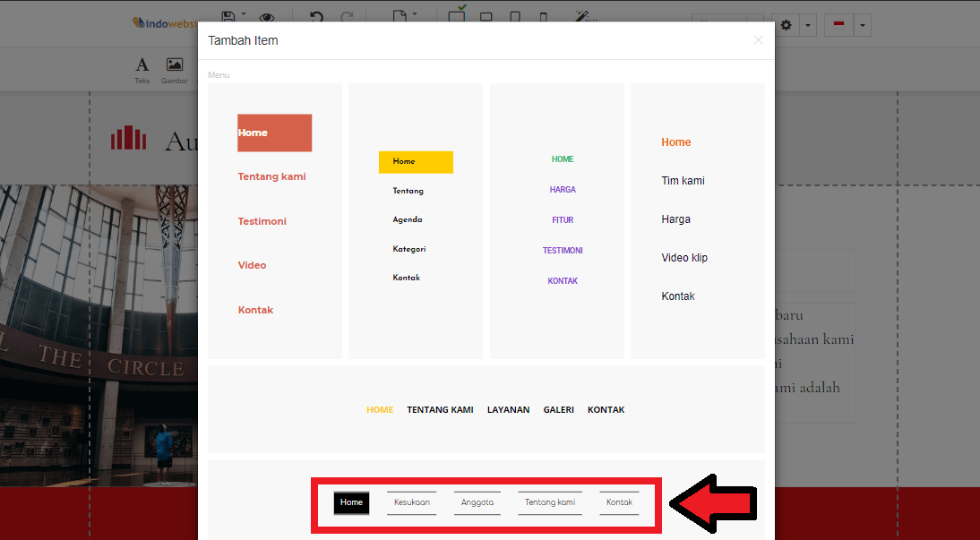Choose the boxed menu style marked by the arrow
Screen dimensions: 980x540
(x=486, y=502)
